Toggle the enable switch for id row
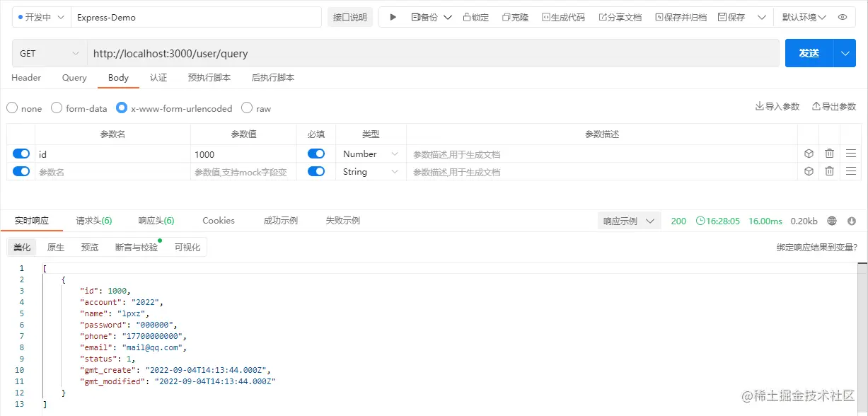Screen dimensions: 868x416 click(x=21, y=154)
